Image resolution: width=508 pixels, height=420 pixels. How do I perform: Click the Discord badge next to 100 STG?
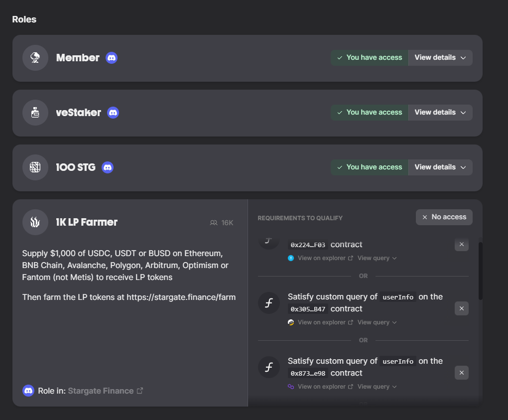pyautogui.click(x=108, y=167)
